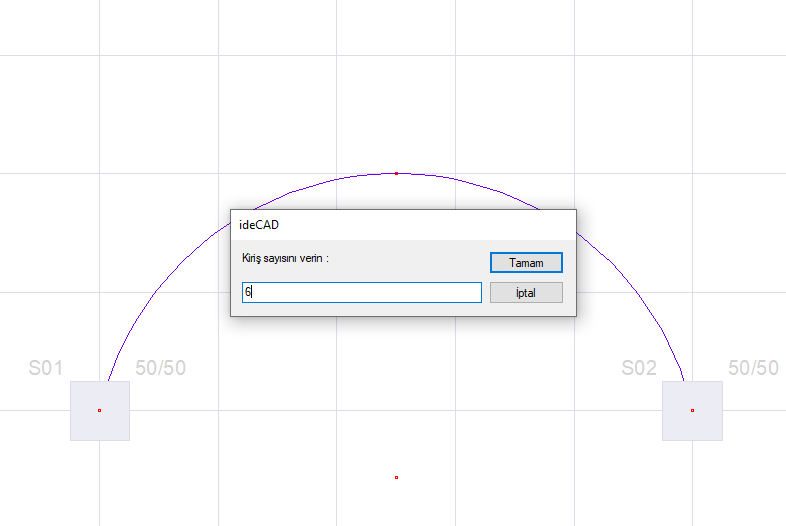786x526 pixels.
Task: Click the text cursor after the value 6
Action: [x=253, y=292]
